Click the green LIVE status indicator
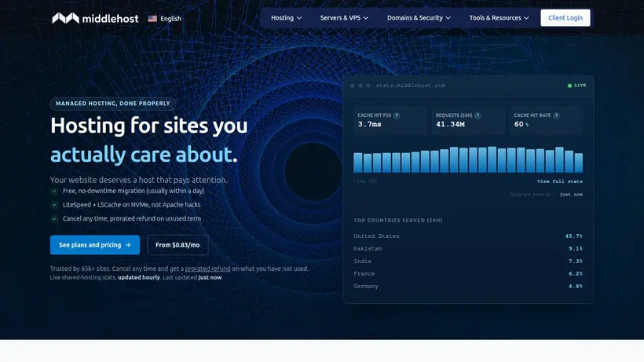 pos(576,86)
